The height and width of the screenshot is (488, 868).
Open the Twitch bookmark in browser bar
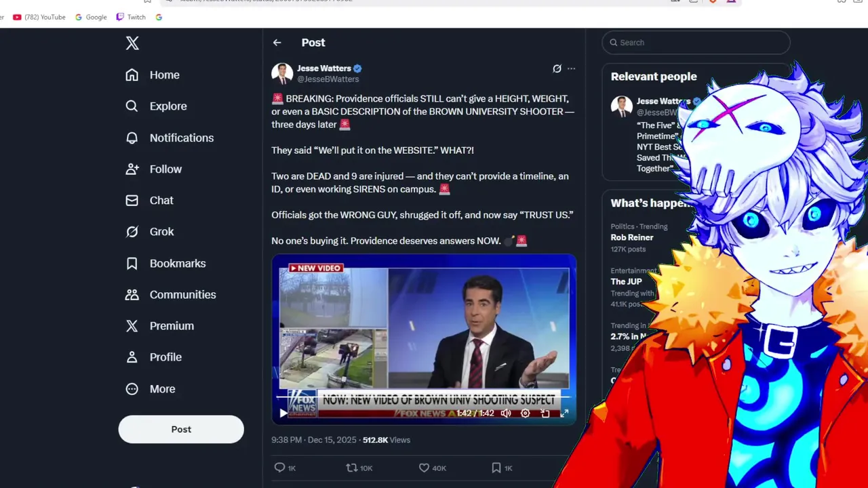[131, 17]
